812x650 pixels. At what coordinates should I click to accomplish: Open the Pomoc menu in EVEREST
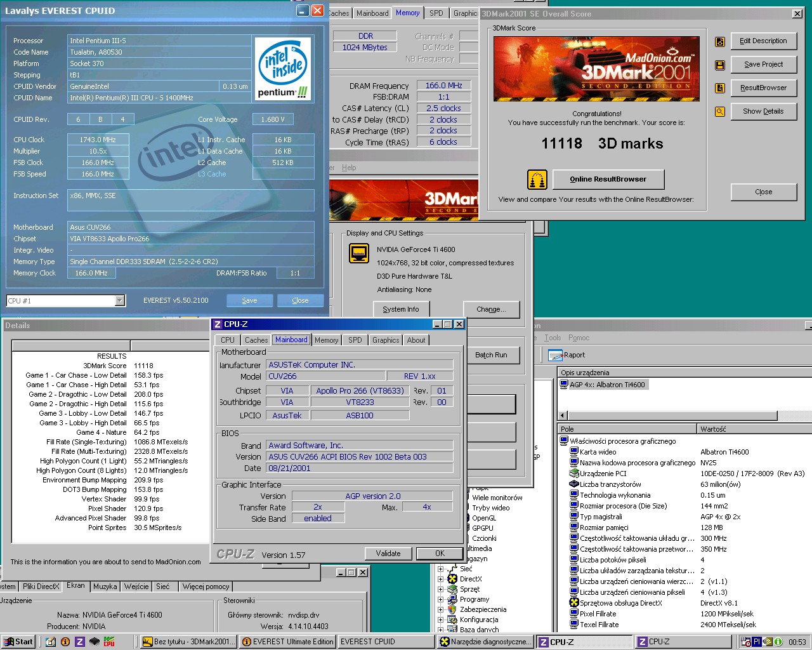pyautogui.click(x=579, y=338)
